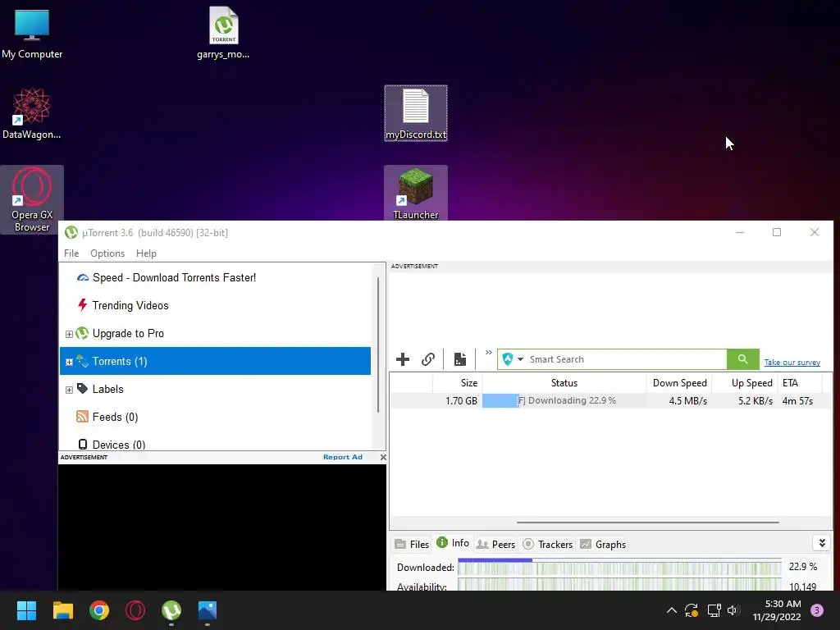Sort torrents by the ETA column

coord(799,383)
